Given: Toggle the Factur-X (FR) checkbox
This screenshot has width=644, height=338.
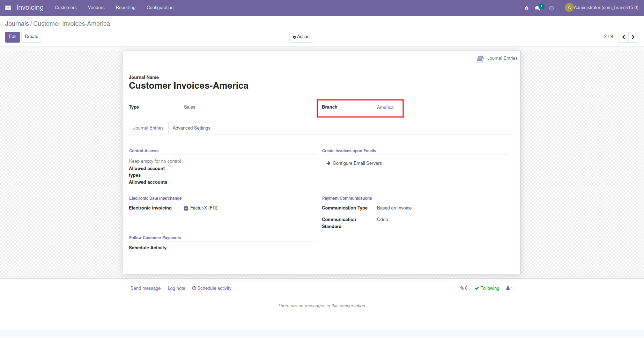Looking at the screenshot, I should 186,208.
